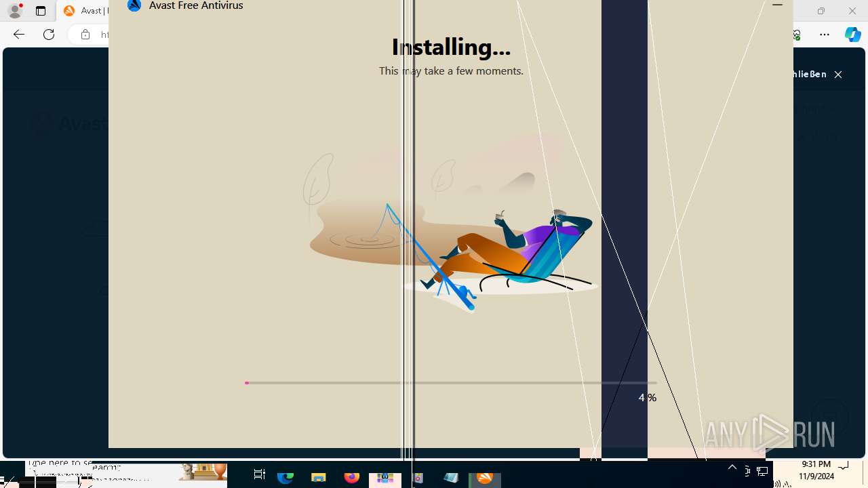This screenshot has width=868, height=488.
Task: Restore the Edge browser window
Action: coord(821,11)
